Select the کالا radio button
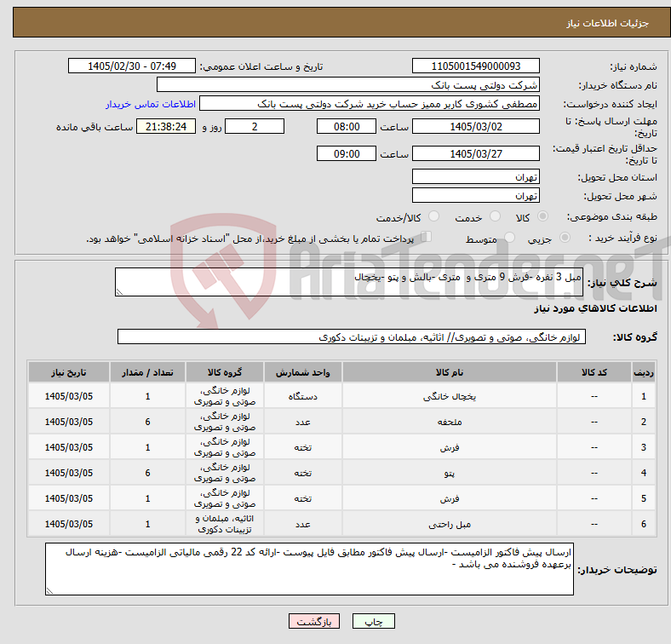The height and width of the screenshot is (644, 671). pos(542,216)
